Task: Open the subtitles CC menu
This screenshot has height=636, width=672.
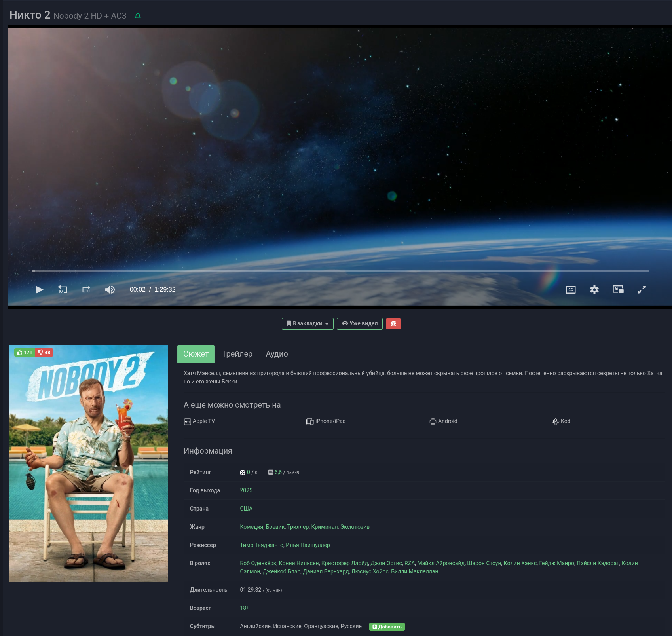Action: click(571, 290)
